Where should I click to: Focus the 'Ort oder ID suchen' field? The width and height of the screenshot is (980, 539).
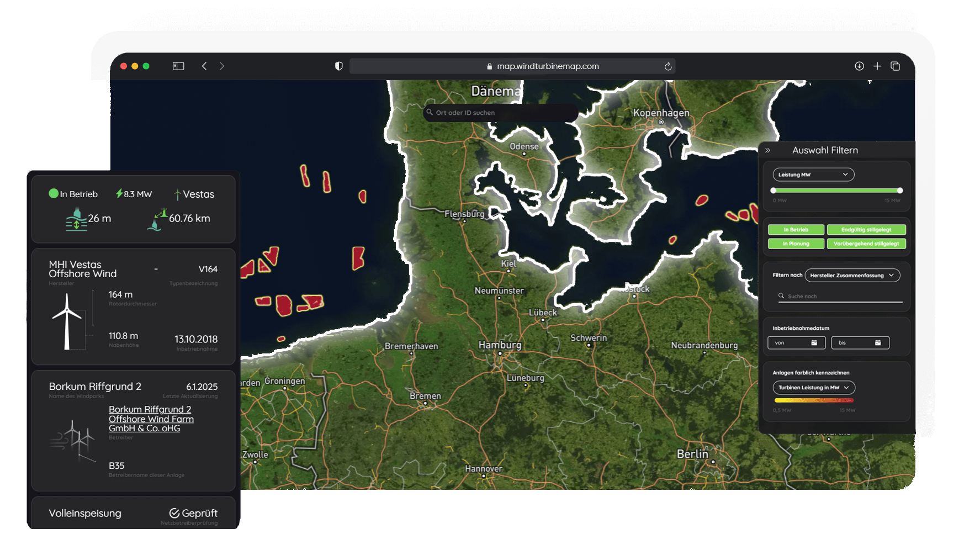tap(501, 113)
